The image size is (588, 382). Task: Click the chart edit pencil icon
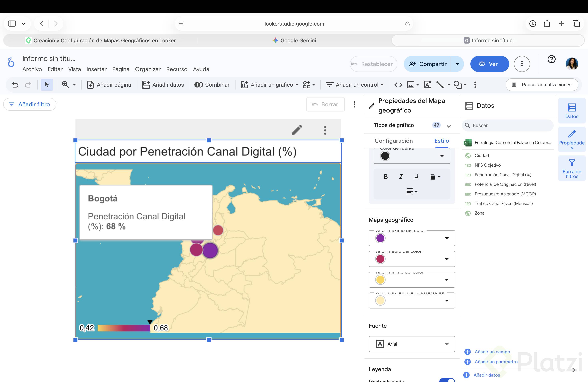click(297, 130)
